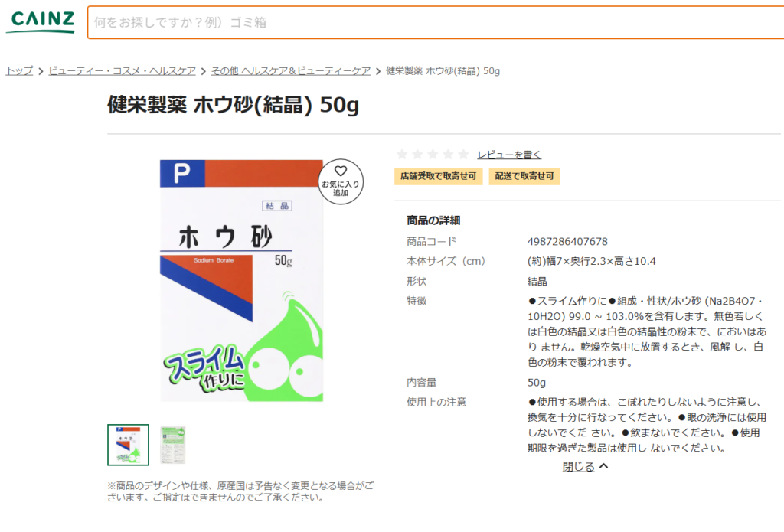Click the product title 健栄製薬 ホウ砂(結晶) 50g
This screenshot has height=532, width=784.
[x=233, y=105]
